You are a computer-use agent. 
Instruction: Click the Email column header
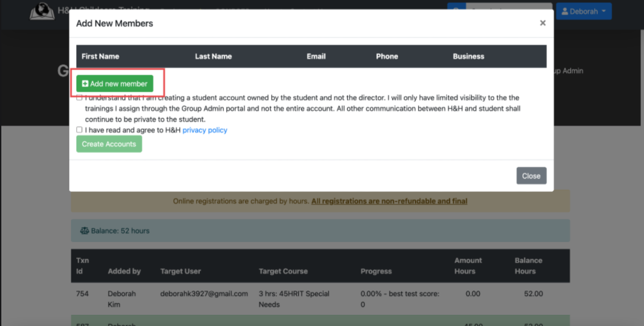click(316, 56)
